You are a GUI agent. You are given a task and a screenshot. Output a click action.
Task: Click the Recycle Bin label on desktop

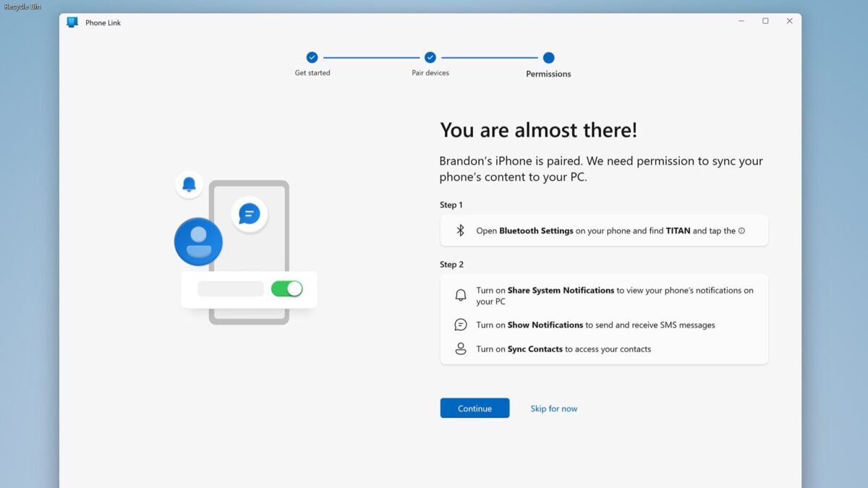22,7
